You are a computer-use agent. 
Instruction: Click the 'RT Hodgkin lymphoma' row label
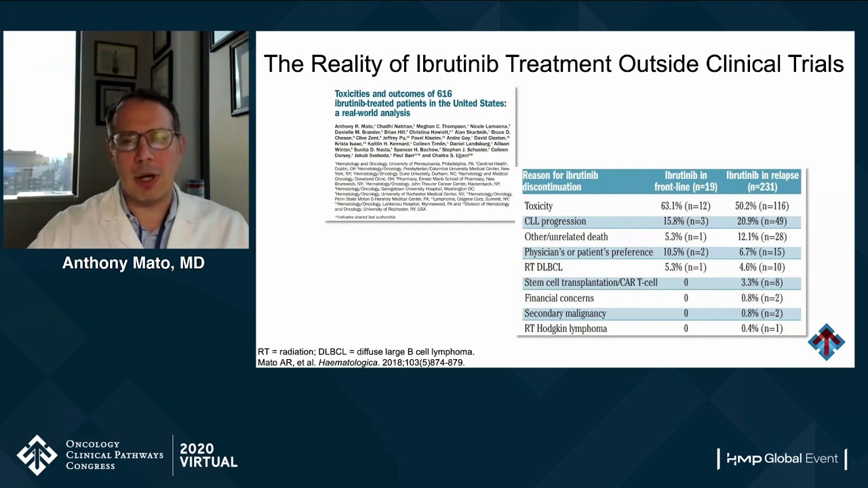(566, 329)
